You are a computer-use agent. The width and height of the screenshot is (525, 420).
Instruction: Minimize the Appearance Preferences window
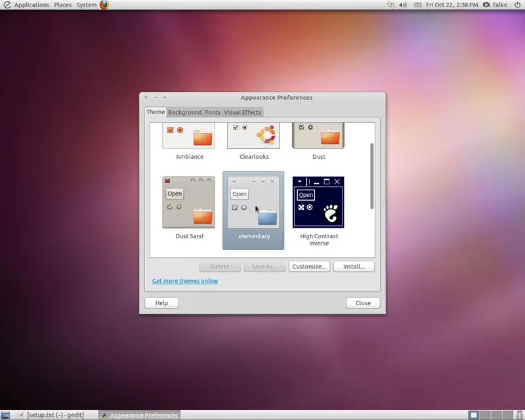click(x=156, y=98)
